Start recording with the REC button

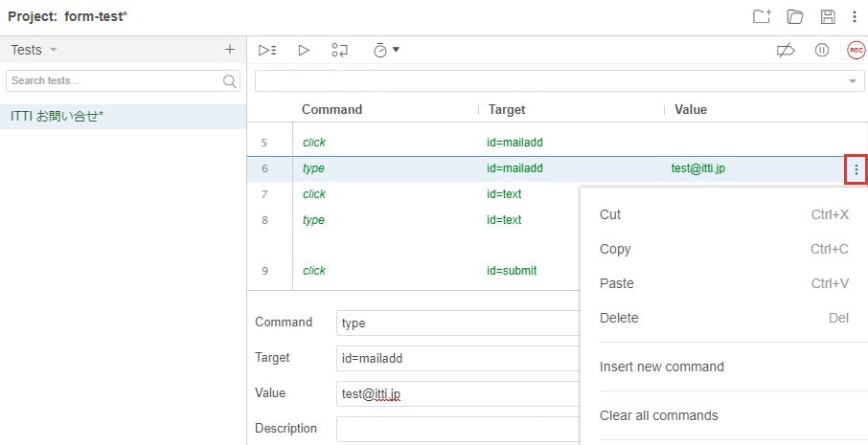click(856, 50)
